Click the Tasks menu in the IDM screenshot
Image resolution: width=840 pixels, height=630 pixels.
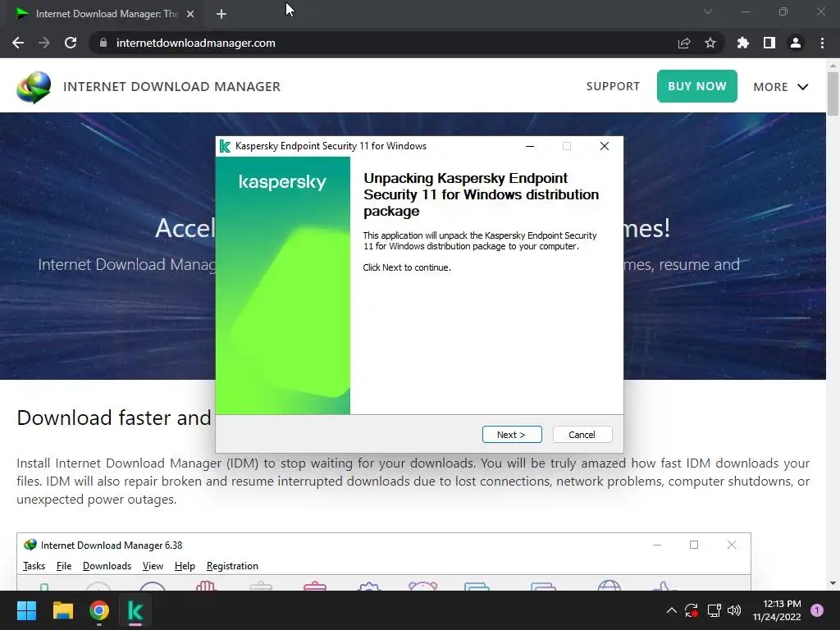point(34,566)
